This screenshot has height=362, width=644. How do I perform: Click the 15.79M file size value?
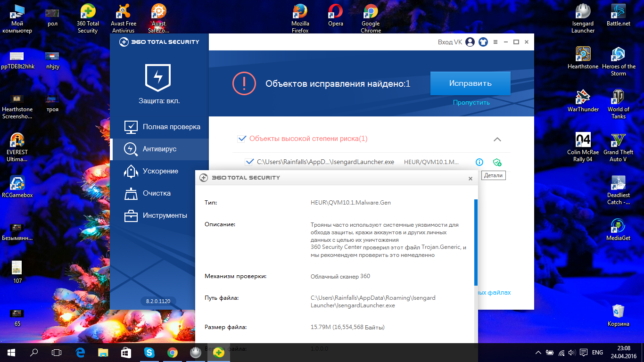(347, 327)
